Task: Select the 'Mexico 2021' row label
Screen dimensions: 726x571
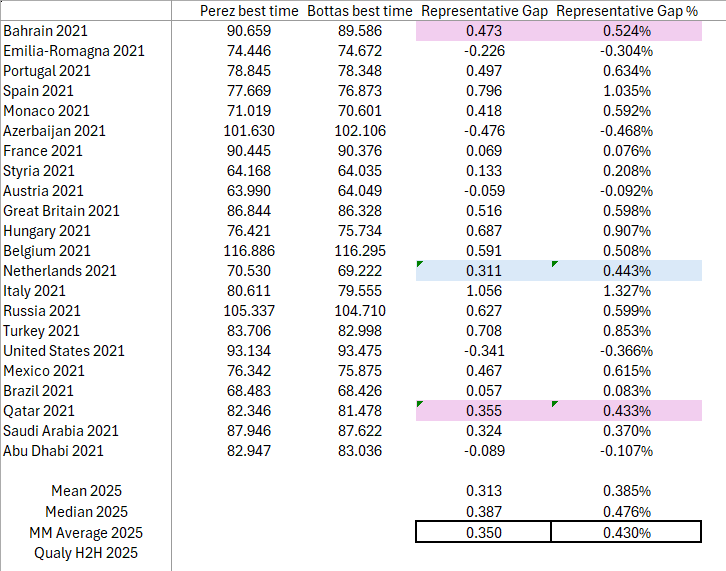Action: (x=44, y=370)
